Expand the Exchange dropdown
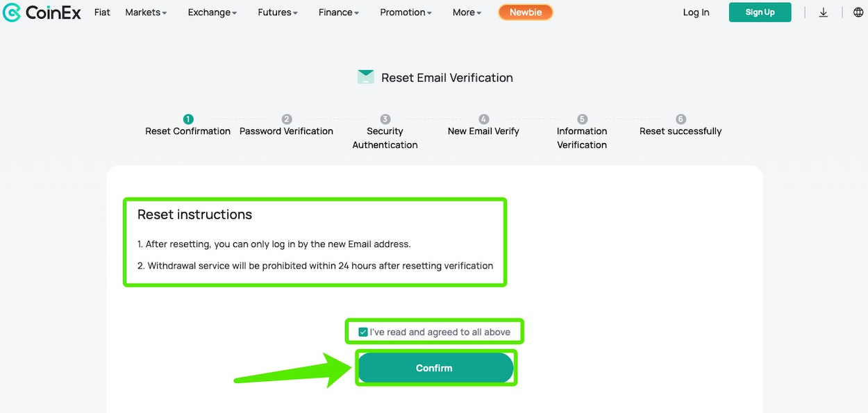Screen dimensions: 868x413 pos(212,12)
